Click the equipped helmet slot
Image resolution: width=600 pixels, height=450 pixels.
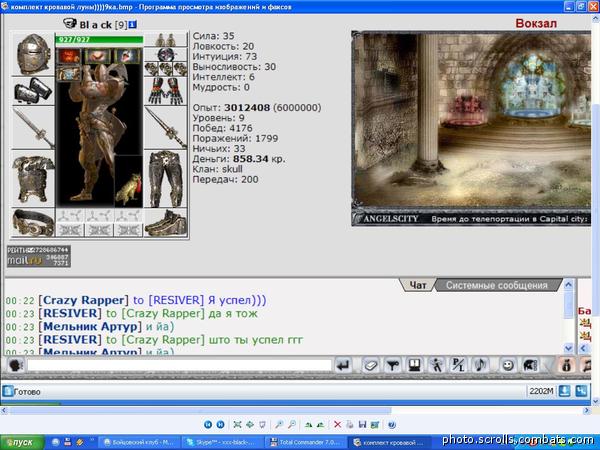[x=33, y=54]
